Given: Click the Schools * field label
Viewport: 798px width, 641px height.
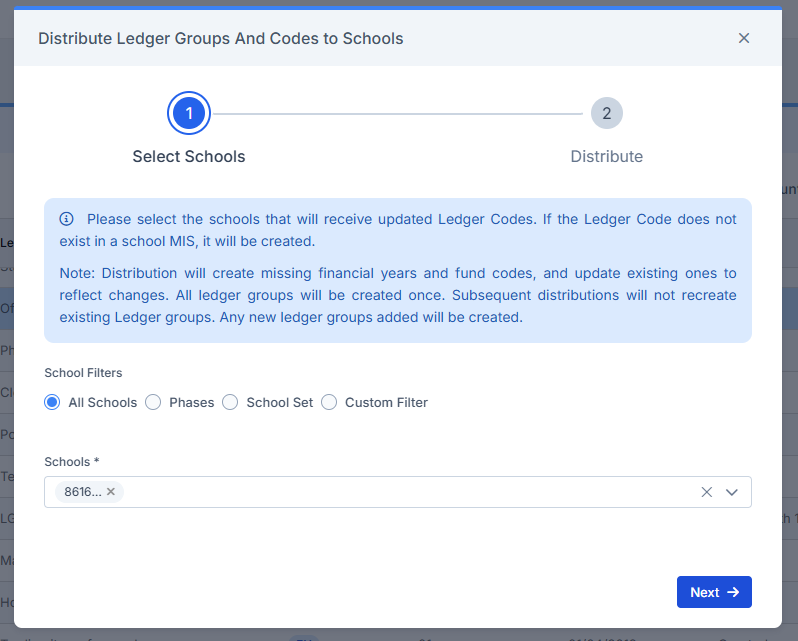Looking at the screenshot, I should [x=72, y=462].
